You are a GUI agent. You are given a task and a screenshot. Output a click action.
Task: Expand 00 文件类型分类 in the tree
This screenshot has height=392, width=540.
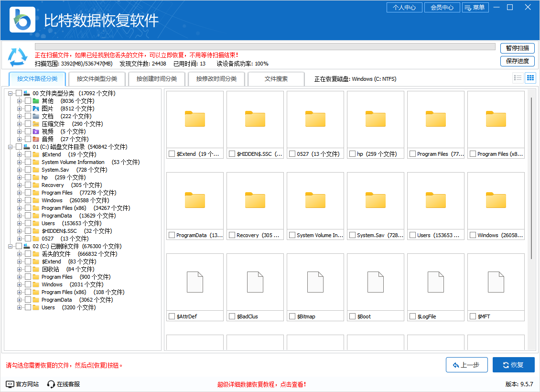point(11,93)
